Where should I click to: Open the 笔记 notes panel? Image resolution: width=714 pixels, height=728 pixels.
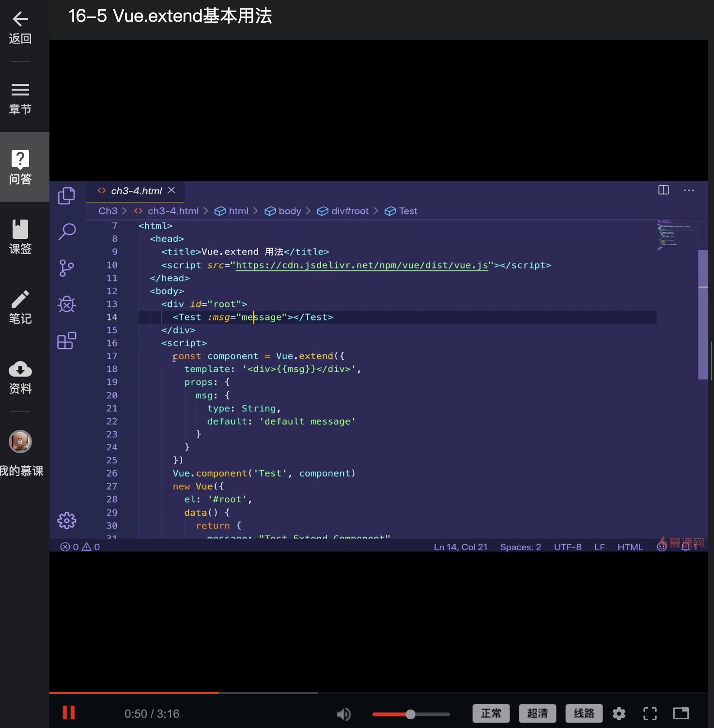click(20, 307)
